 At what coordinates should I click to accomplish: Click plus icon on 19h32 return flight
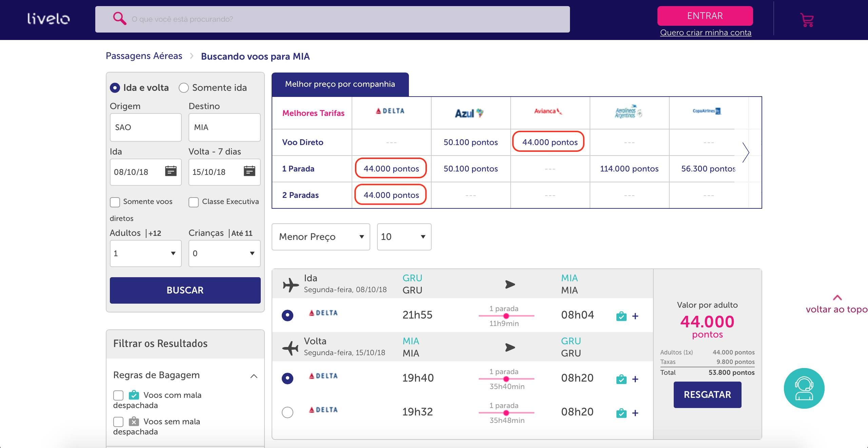pos(635,413)
